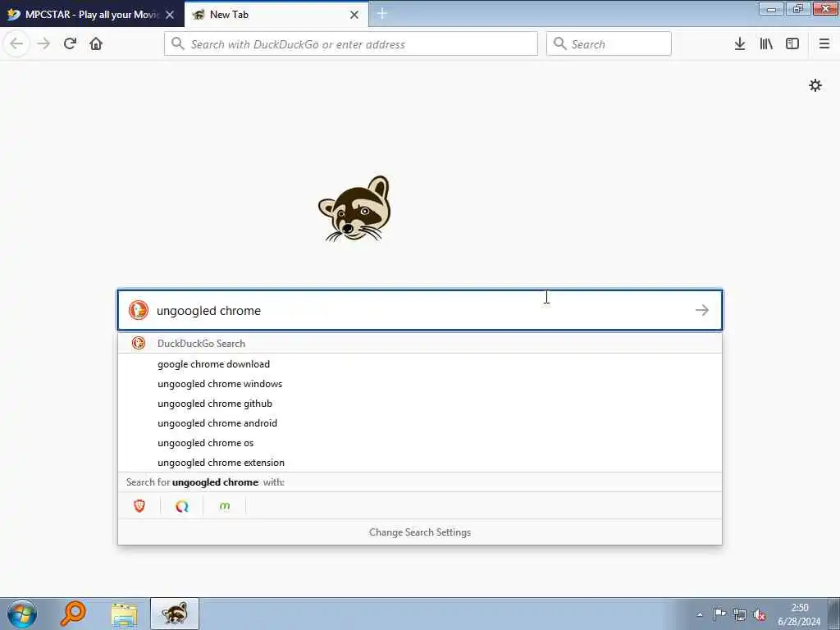Open the downloads arrow icon

tap(740, 44)
